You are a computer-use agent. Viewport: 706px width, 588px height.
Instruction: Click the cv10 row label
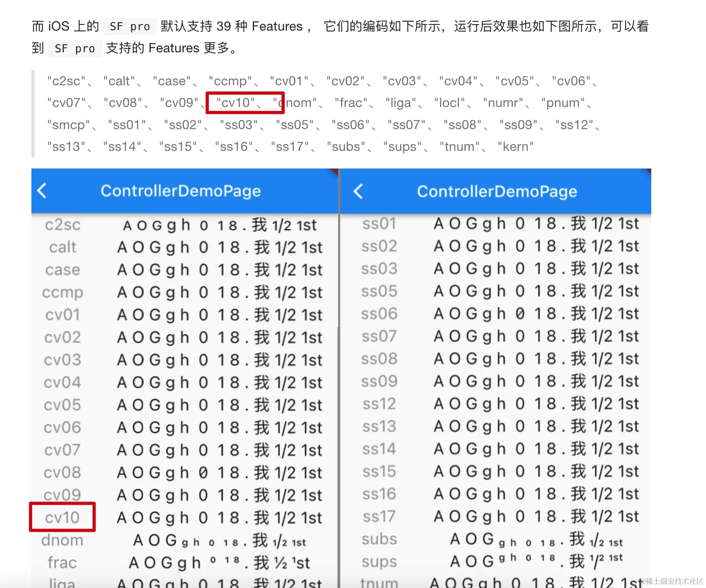point(62,518)
